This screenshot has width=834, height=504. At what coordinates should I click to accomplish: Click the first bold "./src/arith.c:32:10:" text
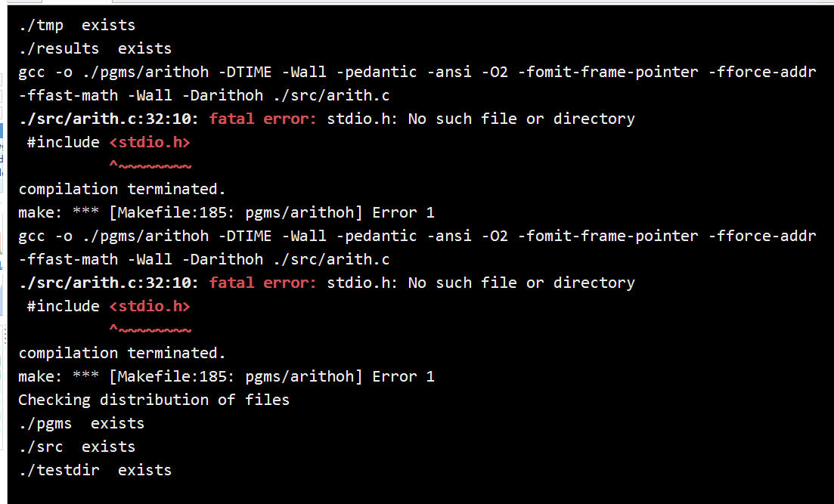109,119
